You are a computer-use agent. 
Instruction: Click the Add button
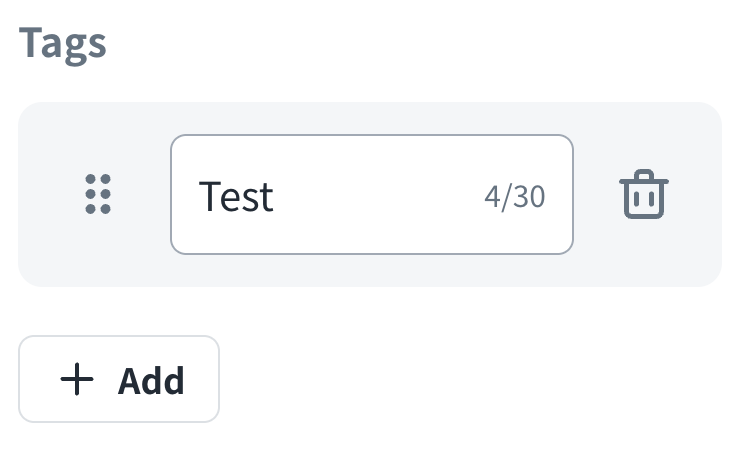(119, 379)
